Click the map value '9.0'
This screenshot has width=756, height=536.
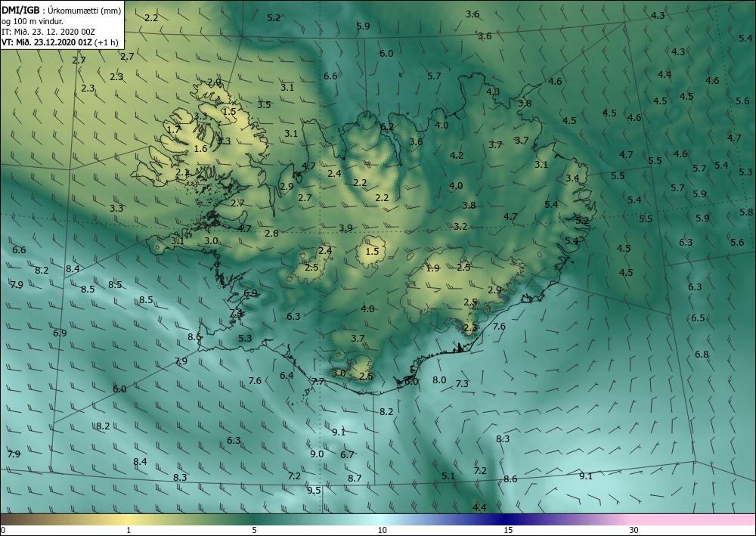click(x=317, y=454)
